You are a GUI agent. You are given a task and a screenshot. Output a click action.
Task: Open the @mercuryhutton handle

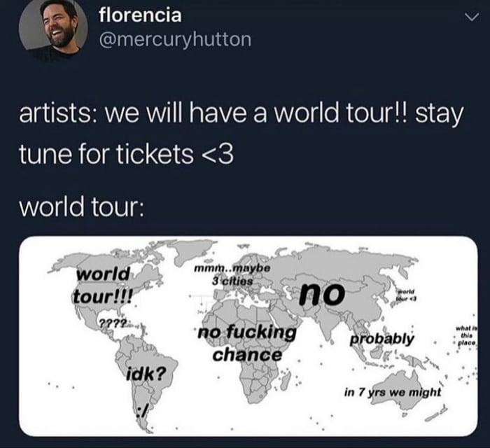(175, 39)
